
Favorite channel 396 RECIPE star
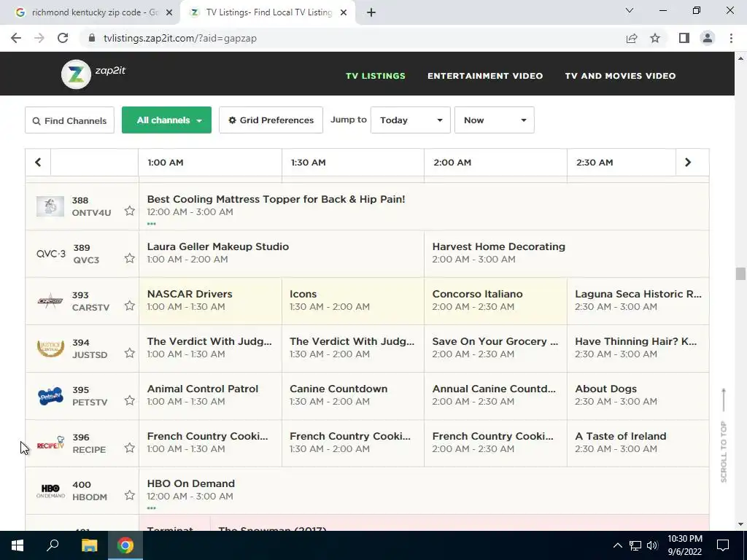(x=130, y=448)
